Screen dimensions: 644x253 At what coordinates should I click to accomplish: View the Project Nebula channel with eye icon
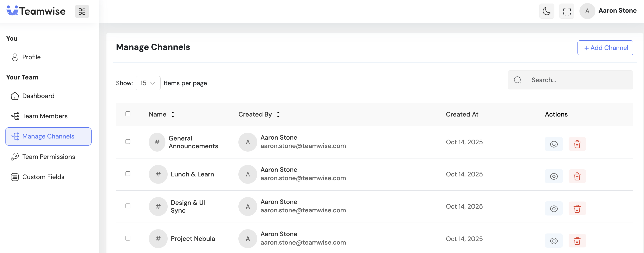click(554, 241)
